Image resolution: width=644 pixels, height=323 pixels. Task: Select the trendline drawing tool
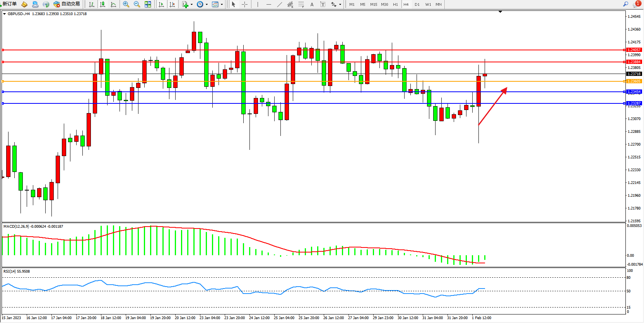point(280,4)
